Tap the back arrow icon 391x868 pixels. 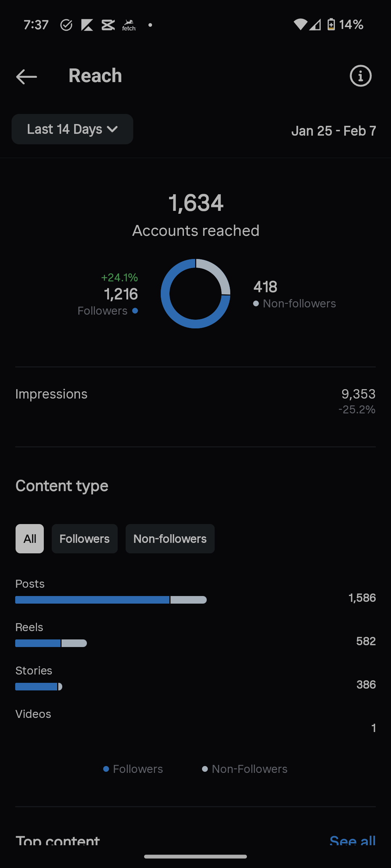tap(26, 76)
